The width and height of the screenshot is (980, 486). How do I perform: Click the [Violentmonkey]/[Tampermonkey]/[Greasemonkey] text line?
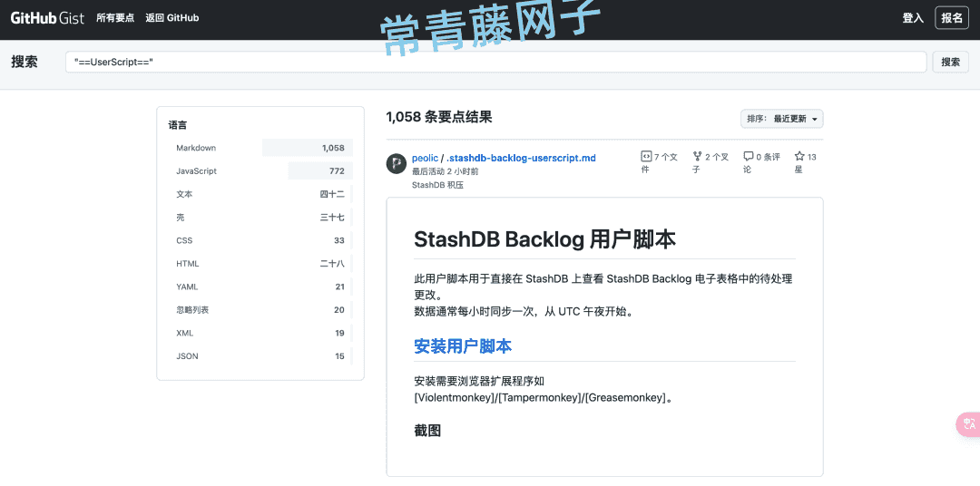544,397
